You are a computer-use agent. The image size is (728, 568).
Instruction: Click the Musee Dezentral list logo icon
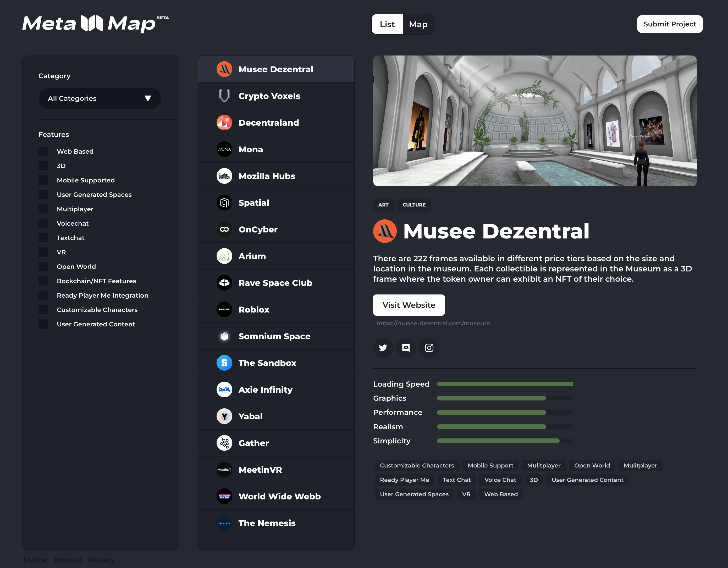pos(224,69)
